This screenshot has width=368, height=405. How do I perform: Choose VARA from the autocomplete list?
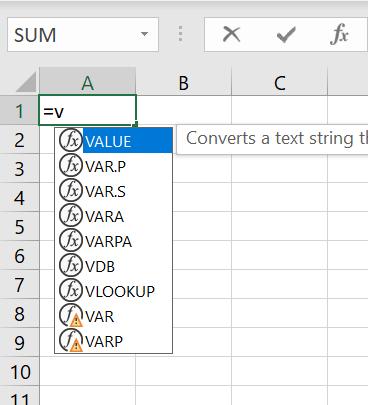click(114, 215)
